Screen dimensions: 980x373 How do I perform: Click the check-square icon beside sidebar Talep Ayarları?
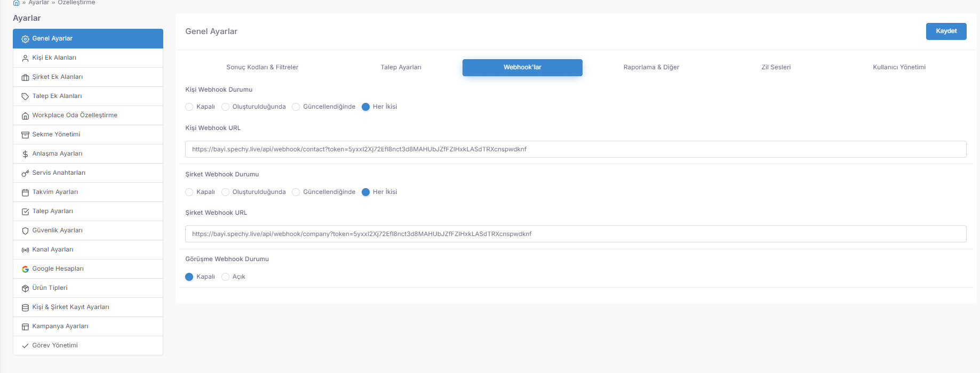pos(25,212)
